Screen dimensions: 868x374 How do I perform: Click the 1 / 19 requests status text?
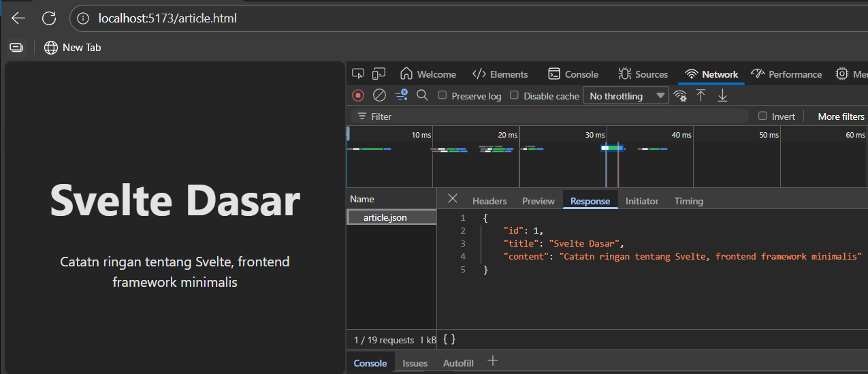pos(384,339)
